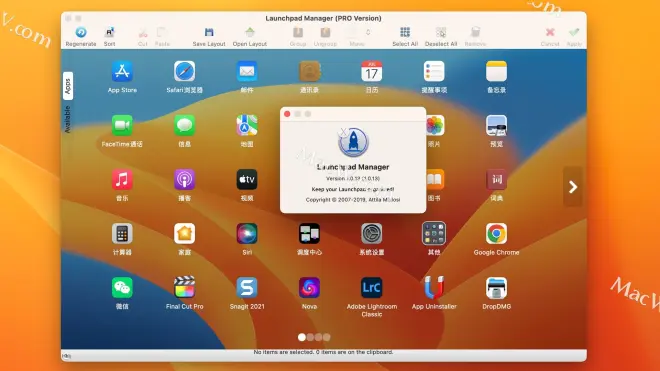660x371 pixels.
Task: Select the Siri icon
Action: [x=247, y=234]
